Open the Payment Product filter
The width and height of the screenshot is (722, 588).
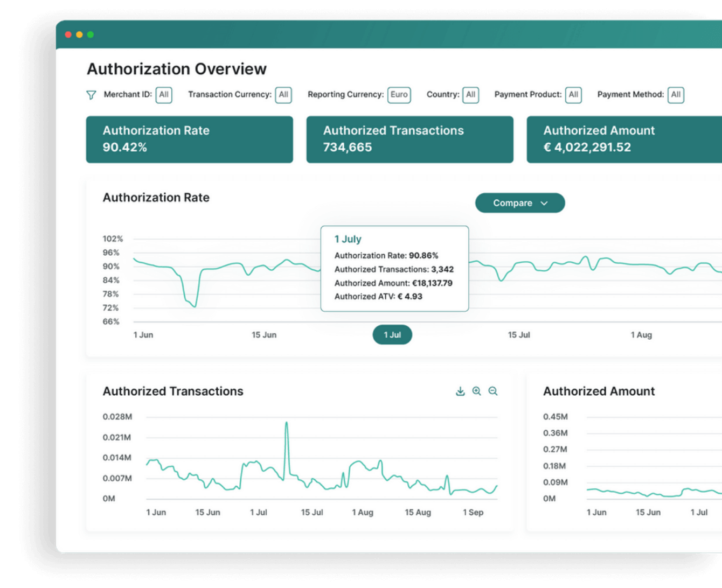tap(573, 95)
